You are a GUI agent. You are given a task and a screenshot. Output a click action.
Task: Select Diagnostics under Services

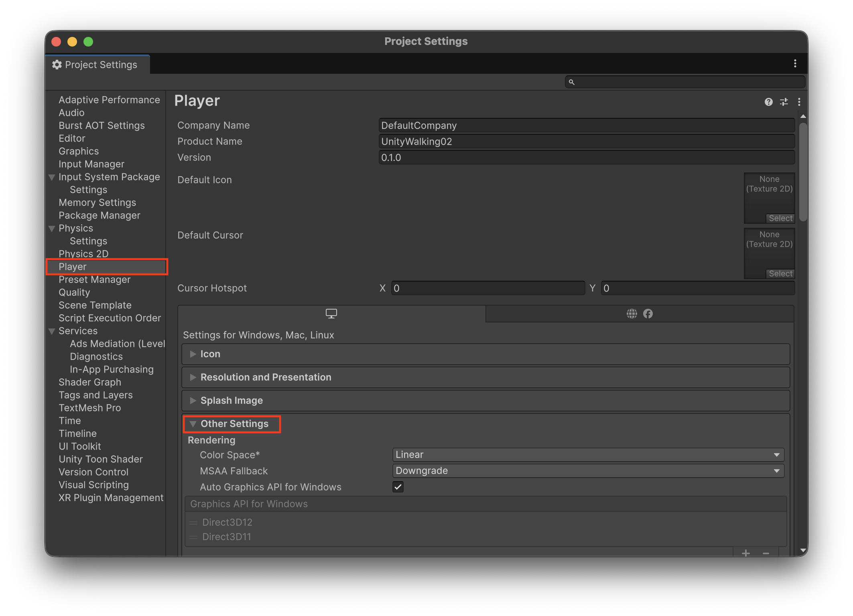point(96,357)
